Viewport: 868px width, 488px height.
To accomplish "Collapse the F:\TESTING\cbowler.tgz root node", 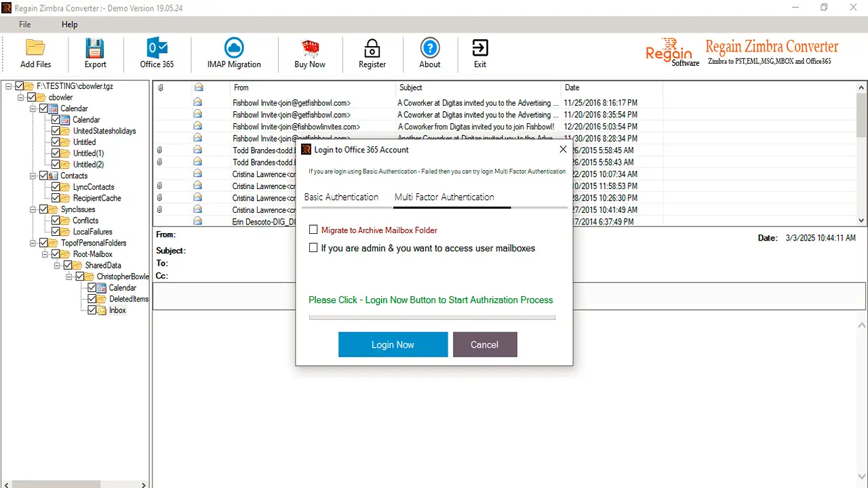I will [x=9, y=86].
